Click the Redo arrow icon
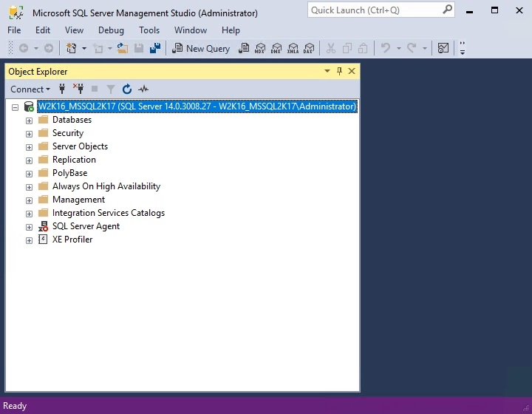The height and width of the screenshot is (414, 532). click(412, 48)
